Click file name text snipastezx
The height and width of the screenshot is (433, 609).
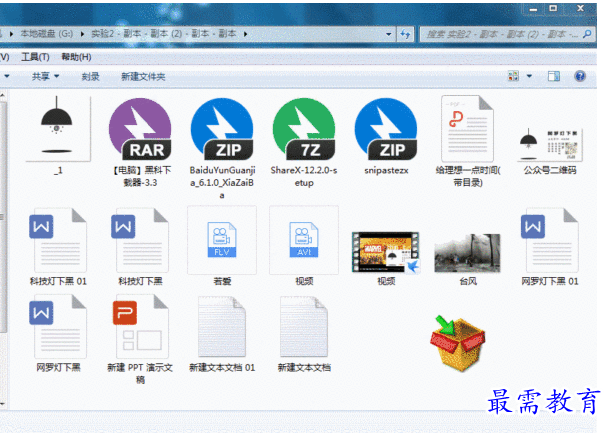(386, 170)
